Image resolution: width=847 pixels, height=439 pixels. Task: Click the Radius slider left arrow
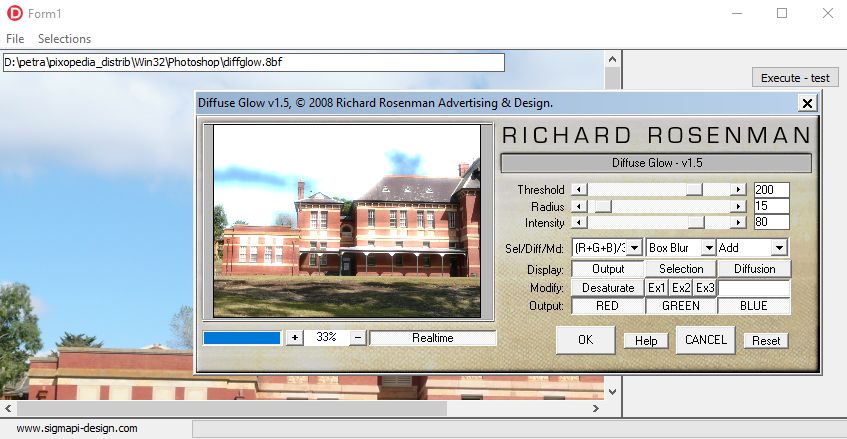click(579, 206)
